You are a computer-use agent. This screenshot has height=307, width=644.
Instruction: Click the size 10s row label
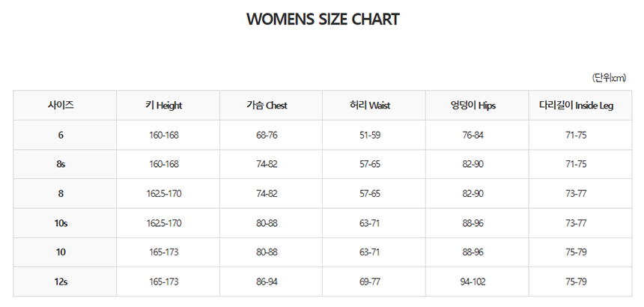coord(61,223)
